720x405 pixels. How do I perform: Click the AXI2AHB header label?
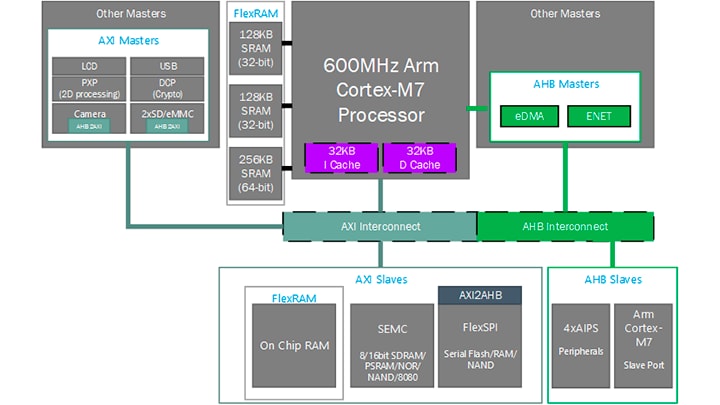[480, 295]
